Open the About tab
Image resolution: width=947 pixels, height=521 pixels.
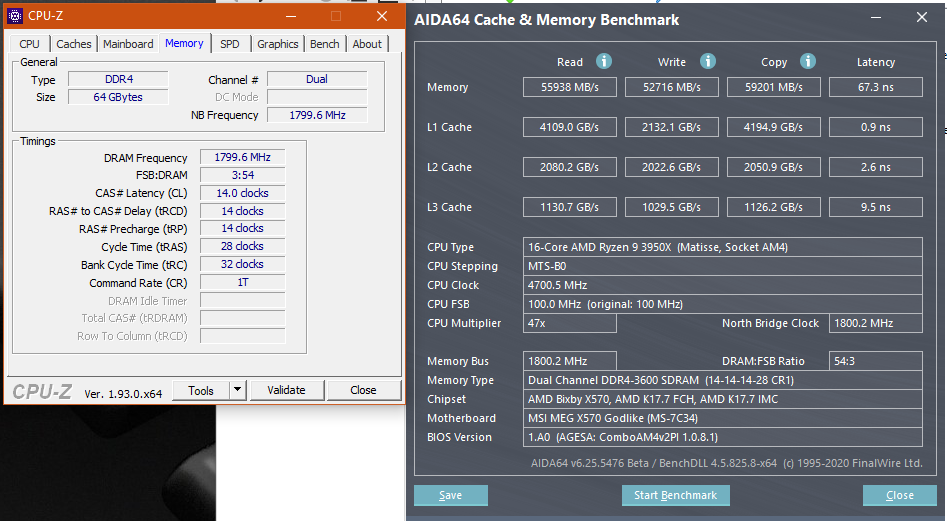[x=367, y=44]
